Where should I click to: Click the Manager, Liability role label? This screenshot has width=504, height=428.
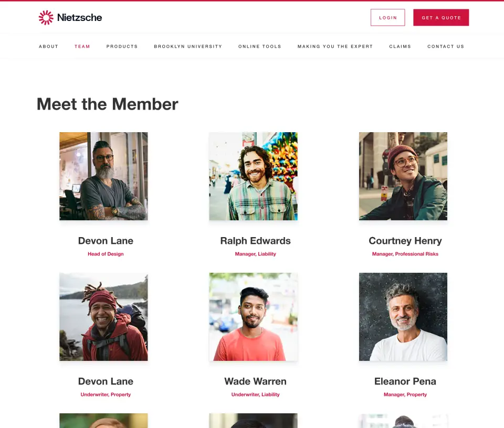coord(255,254)
